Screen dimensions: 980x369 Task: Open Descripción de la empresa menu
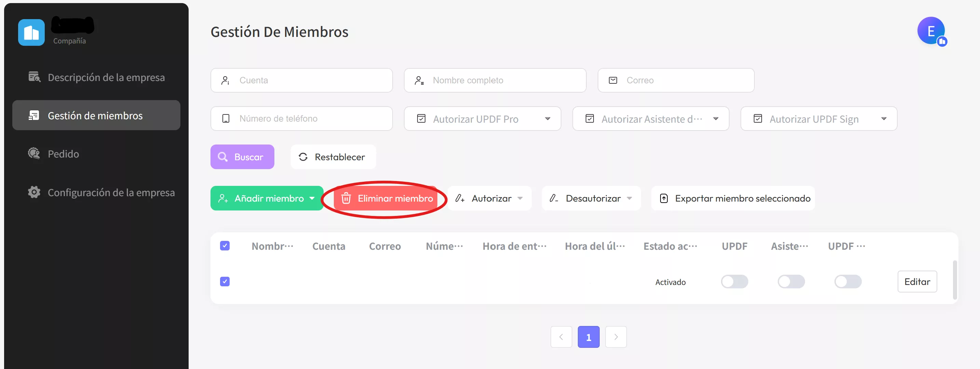coord(96,77)
